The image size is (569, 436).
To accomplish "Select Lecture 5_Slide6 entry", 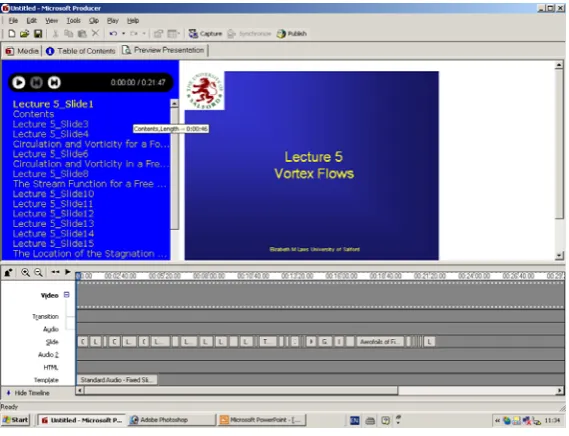I will [x=50, y=154].
